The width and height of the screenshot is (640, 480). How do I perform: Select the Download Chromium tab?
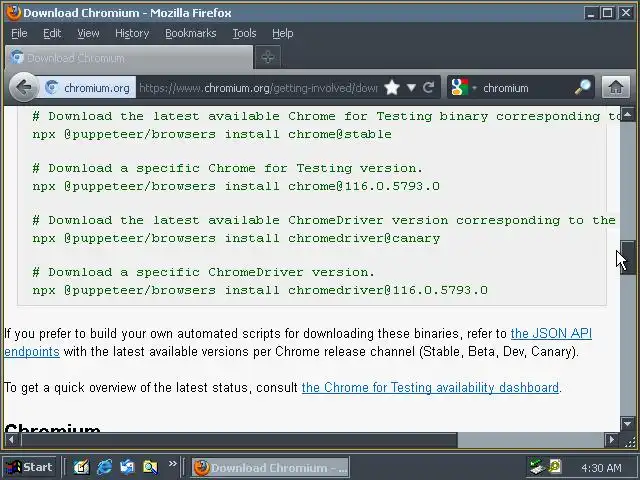coord(129,58)
